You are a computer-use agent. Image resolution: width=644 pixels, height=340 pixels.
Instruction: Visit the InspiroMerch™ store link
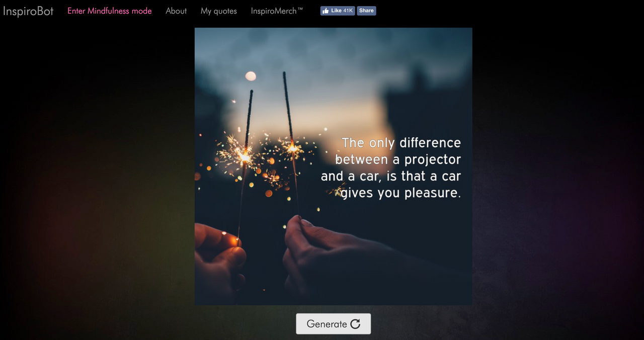tap(277, 11)
